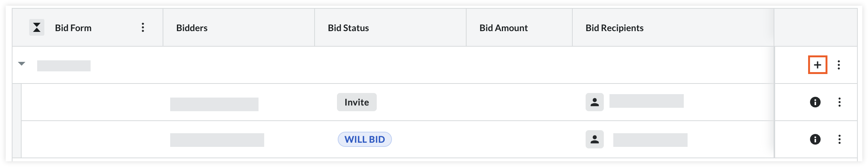Click the Bidders column header
Viewport: 868px width, 167px height.
point(192,28)
